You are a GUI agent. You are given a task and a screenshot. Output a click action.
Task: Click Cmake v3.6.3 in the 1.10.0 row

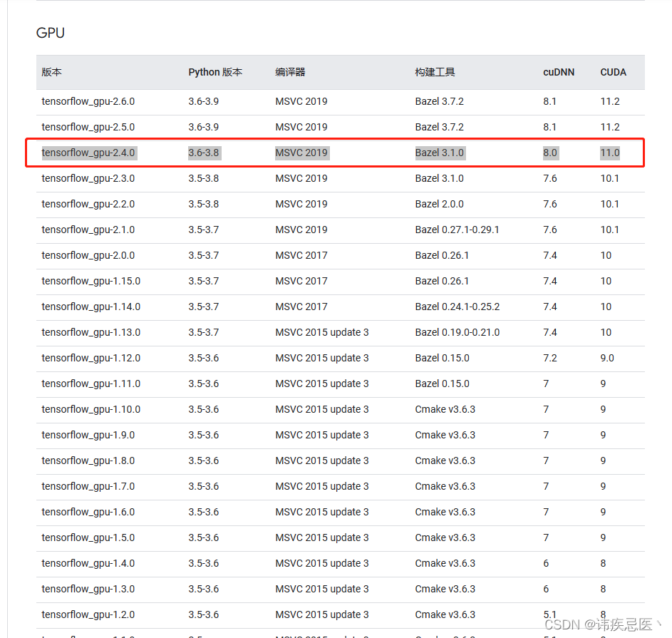click(x=445, y=409)
